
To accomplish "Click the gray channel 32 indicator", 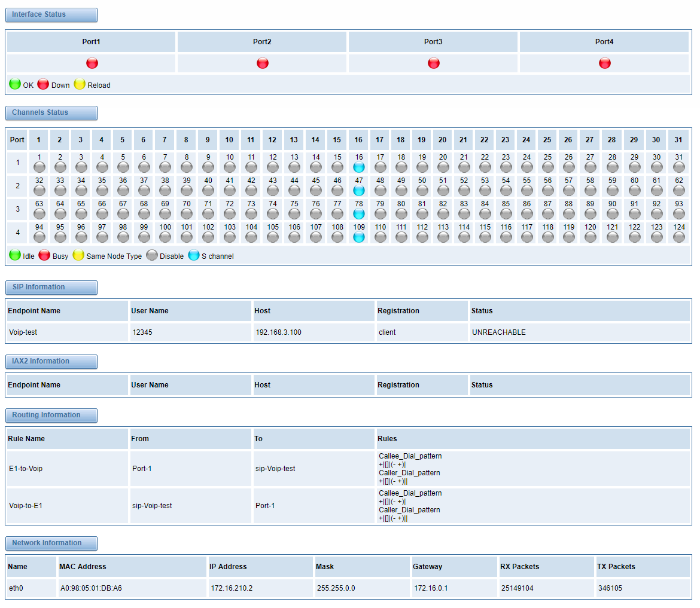I will [39, 191].
